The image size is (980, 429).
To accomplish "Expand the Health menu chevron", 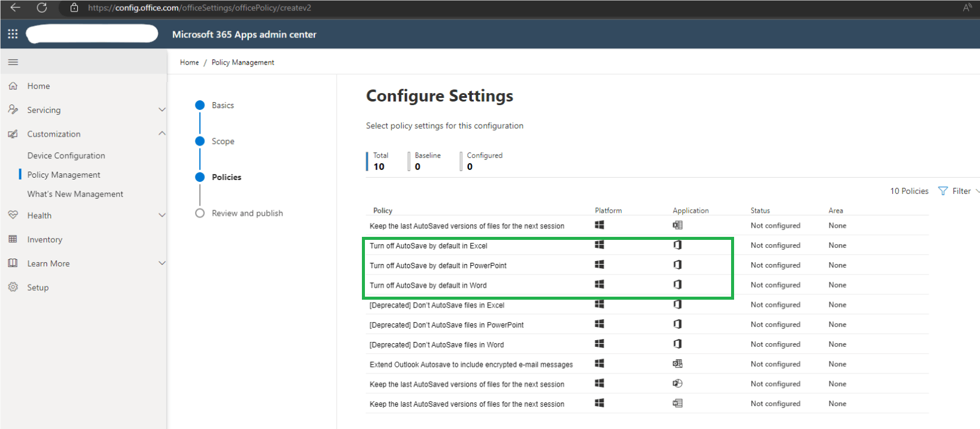I will click(x=161, y=215).
